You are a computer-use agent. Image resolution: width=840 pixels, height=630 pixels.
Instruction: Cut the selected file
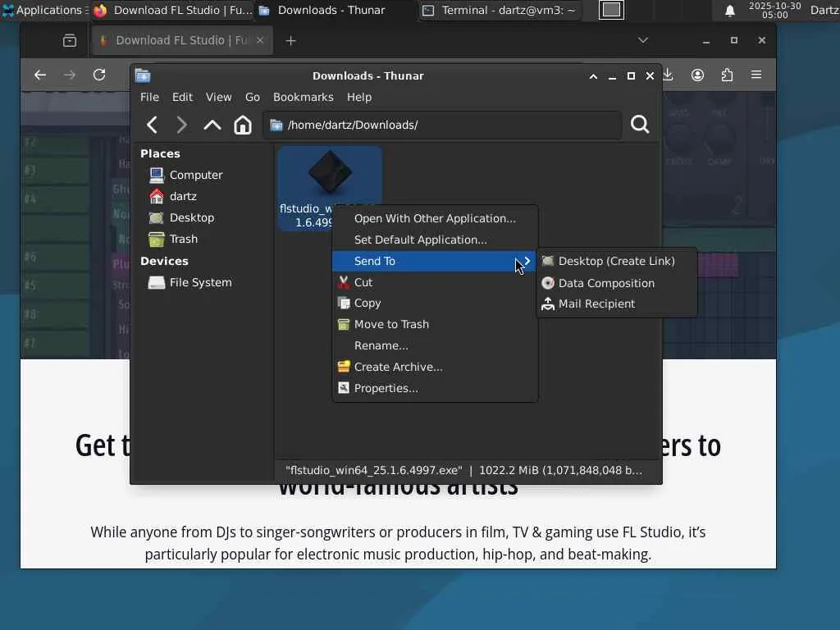[x=435, y=282]
